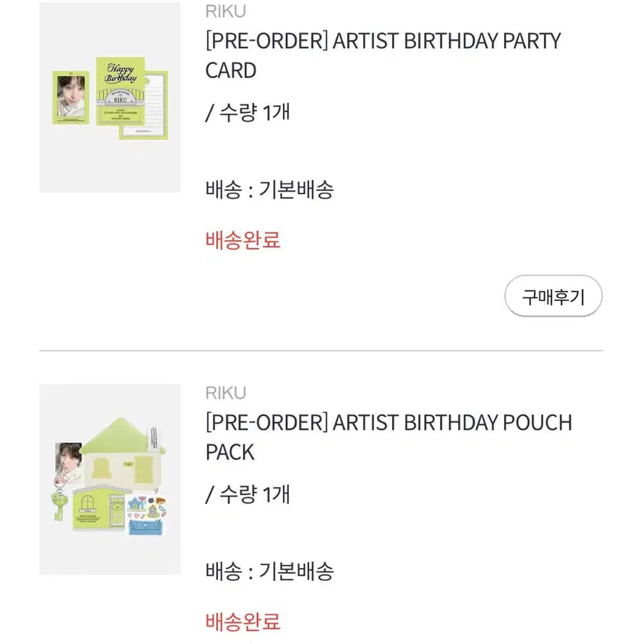Image resolution: width=644 pixels, height=644 pixels.
Task: Click 수량 1개 text for Party Card
Action: (x=248, y=113)
